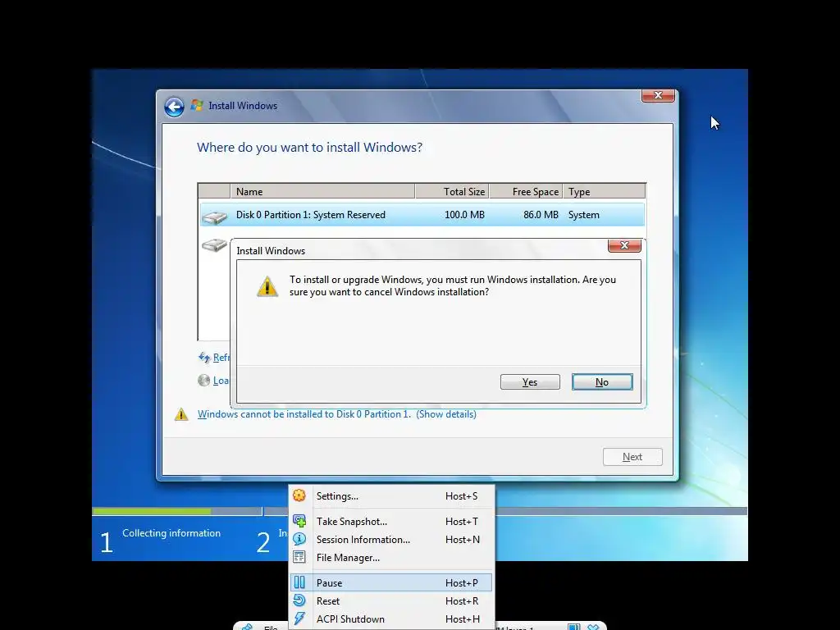
Task: Click No to continue installation
Action: point(602,382)
